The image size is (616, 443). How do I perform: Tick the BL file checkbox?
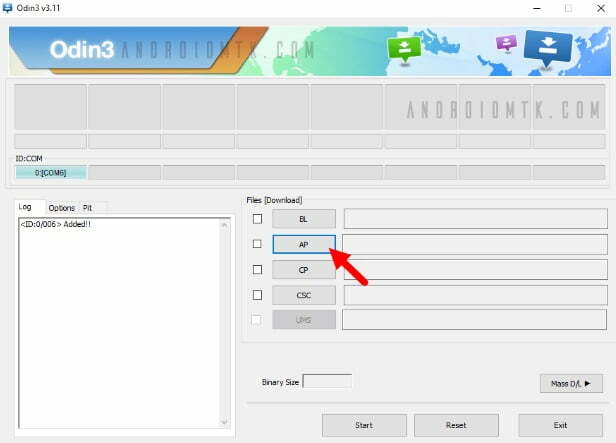[257, 219]
